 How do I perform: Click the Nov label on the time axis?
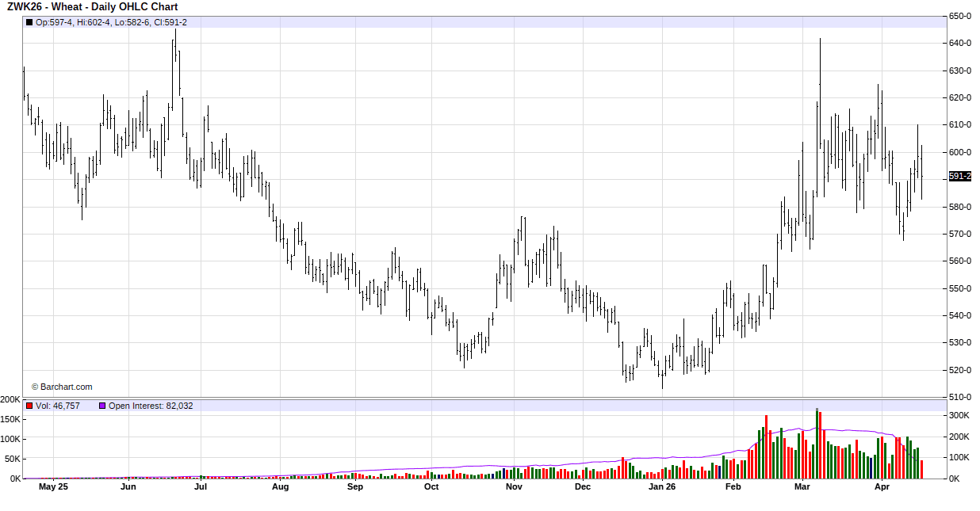pyautogui.click(x=514, y=487)
